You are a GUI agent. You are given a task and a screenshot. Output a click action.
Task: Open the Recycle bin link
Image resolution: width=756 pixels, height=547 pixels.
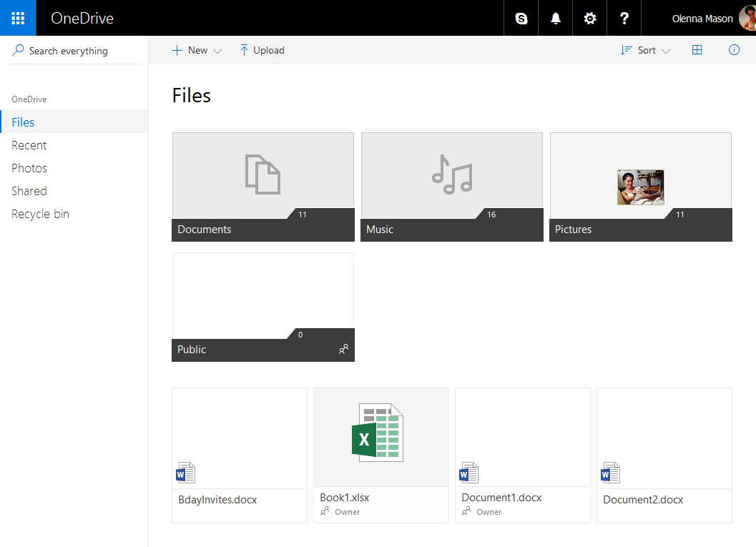40,214
